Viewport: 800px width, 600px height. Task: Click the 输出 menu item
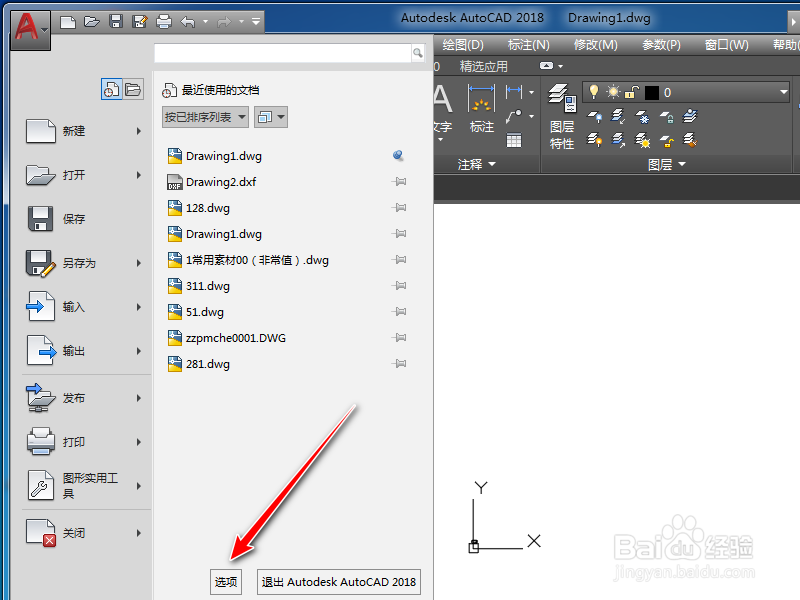(x=84, y=351)
